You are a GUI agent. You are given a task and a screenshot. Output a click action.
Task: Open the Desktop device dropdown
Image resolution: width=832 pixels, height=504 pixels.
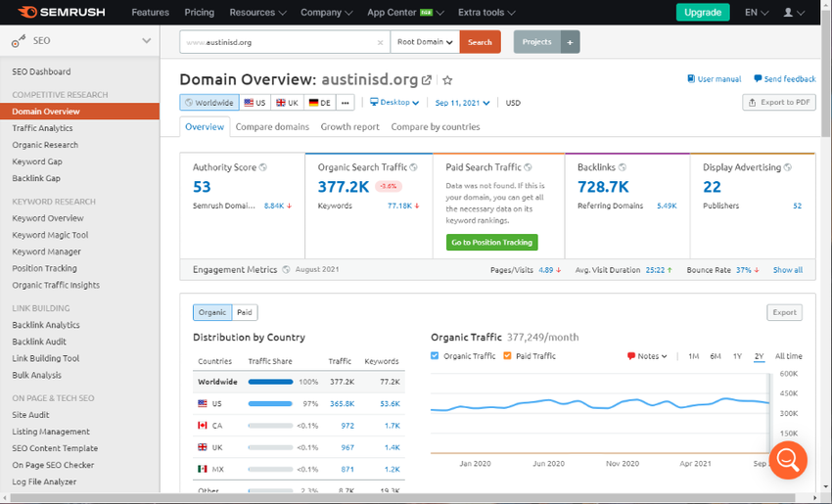click(394, 103)
